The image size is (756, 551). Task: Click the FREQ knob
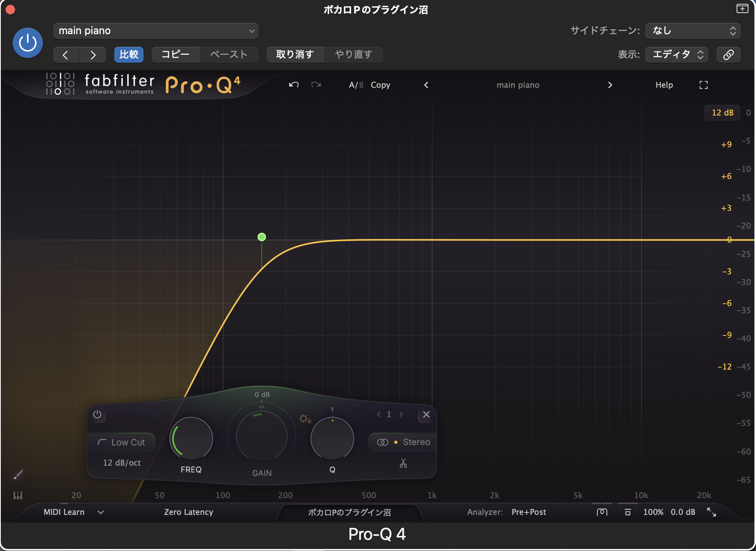[191, 439]
